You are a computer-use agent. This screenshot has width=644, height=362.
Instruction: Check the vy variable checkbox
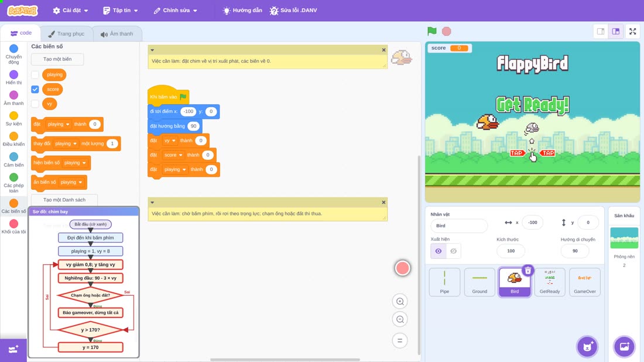[35, 104]
